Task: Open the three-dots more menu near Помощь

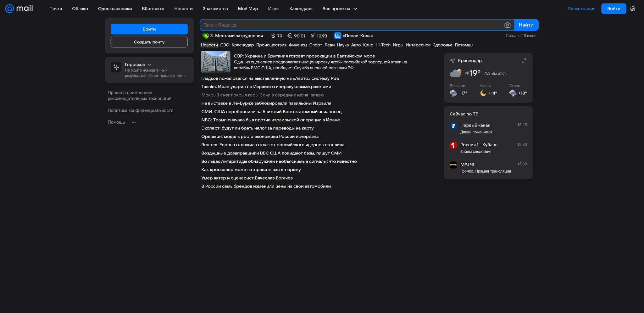Action: point(134,122)
